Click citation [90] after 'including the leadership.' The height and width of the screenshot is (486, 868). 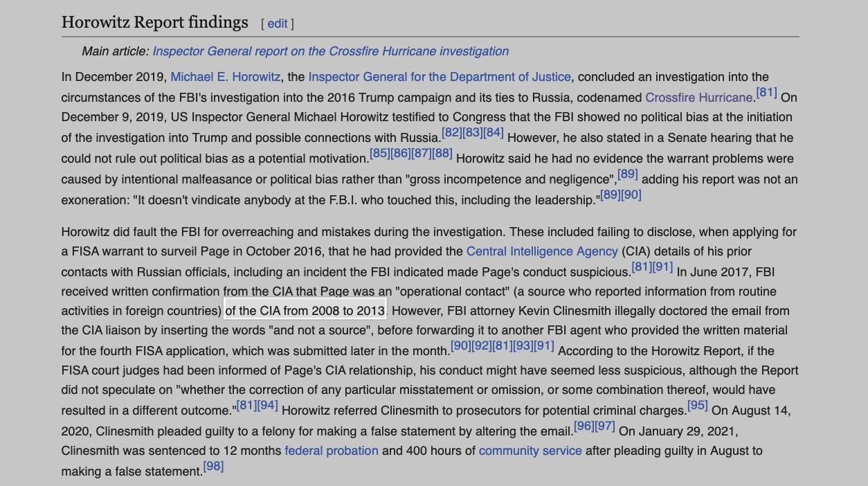pos(631,195)
